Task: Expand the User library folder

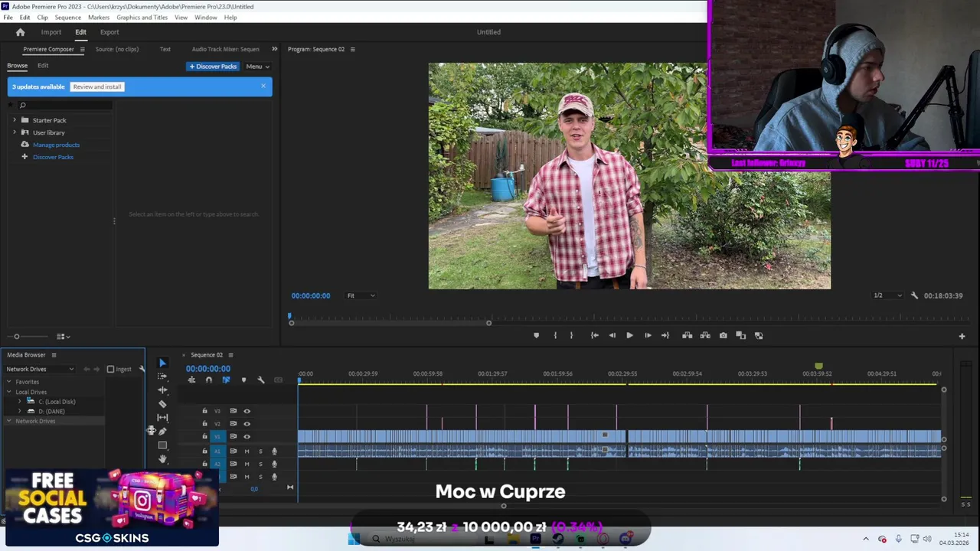Action: tap(14, 132)
